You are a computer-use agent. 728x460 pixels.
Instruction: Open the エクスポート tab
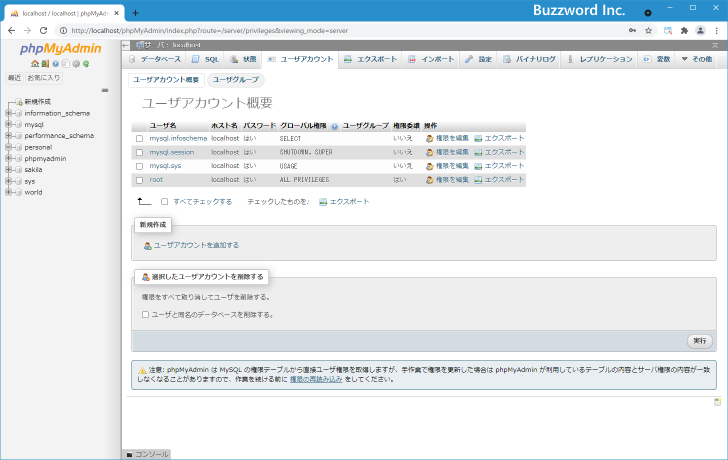point(370,59)
